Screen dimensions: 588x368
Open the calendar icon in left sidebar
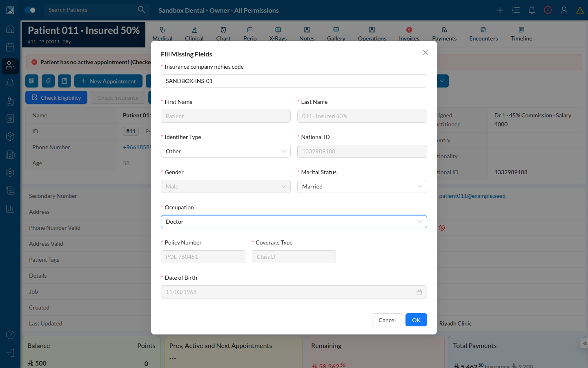pyautogui.click(x=10, y=47)
